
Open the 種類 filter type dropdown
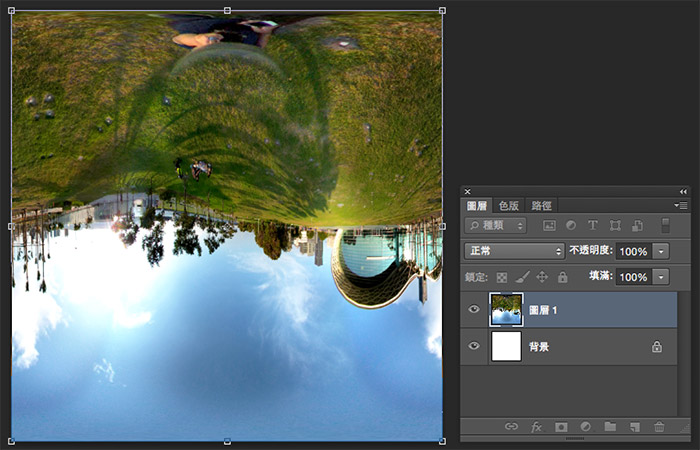click(495, 226)
